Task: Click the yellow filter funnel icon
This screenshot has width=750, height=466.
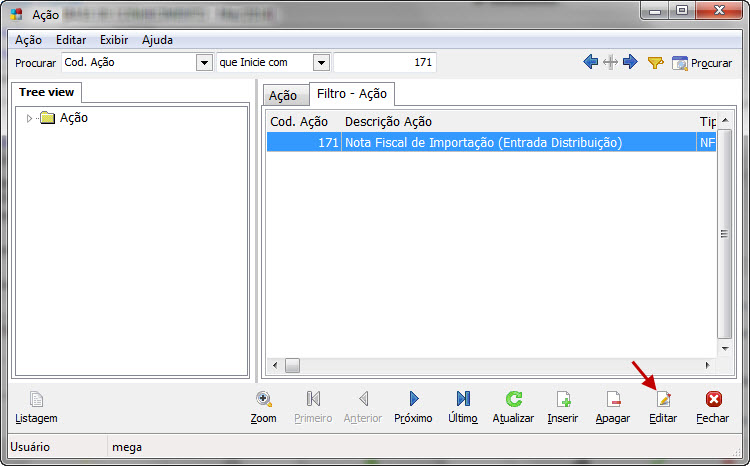Action: point(655,63)
